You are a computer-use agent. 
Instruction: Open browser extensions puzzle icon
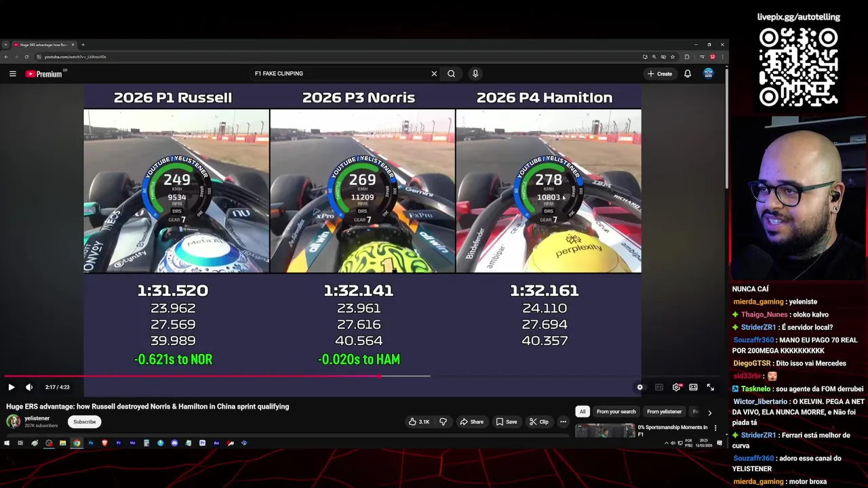(687, 57)
